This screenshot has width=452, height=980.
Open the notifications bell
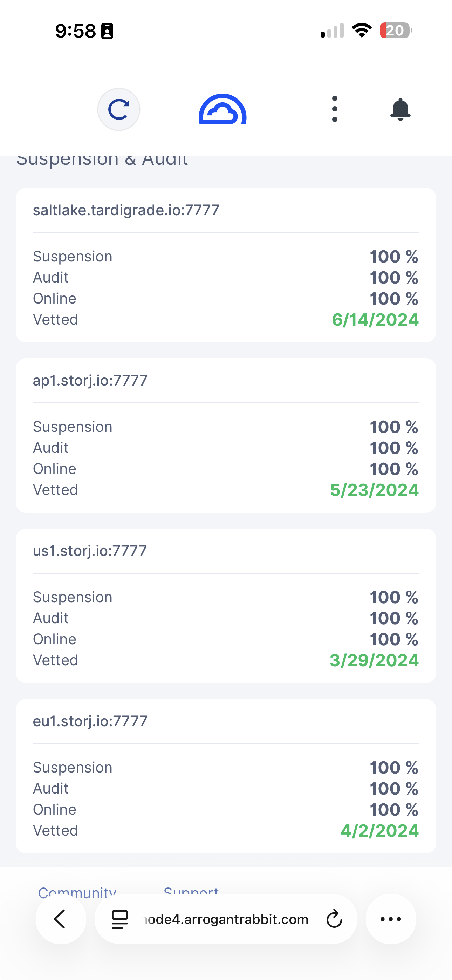400,110
